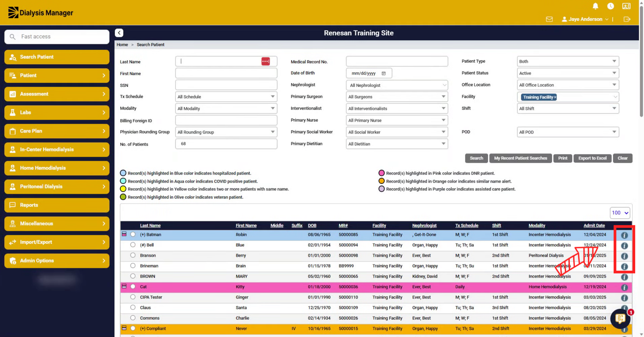Open the mail envelope icon

click(549, 19)
